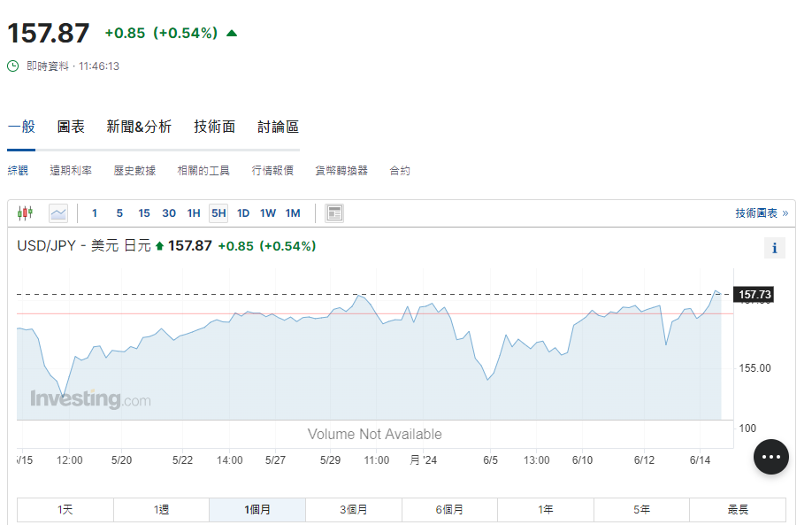The height and width of the screenshot is (525, 812).
Task: Select the area line chart icon
Action: (x=58, y=212)
